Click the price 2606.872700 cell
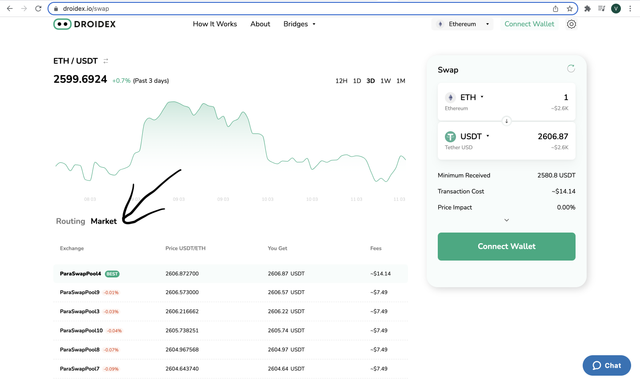Image resolution: width=640 pixels, height=382 pixels. pos(182,273)
